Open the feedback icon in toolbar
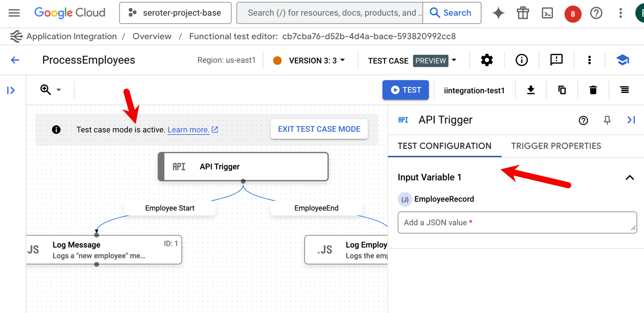The image size is (644, 313). (556, 60)
